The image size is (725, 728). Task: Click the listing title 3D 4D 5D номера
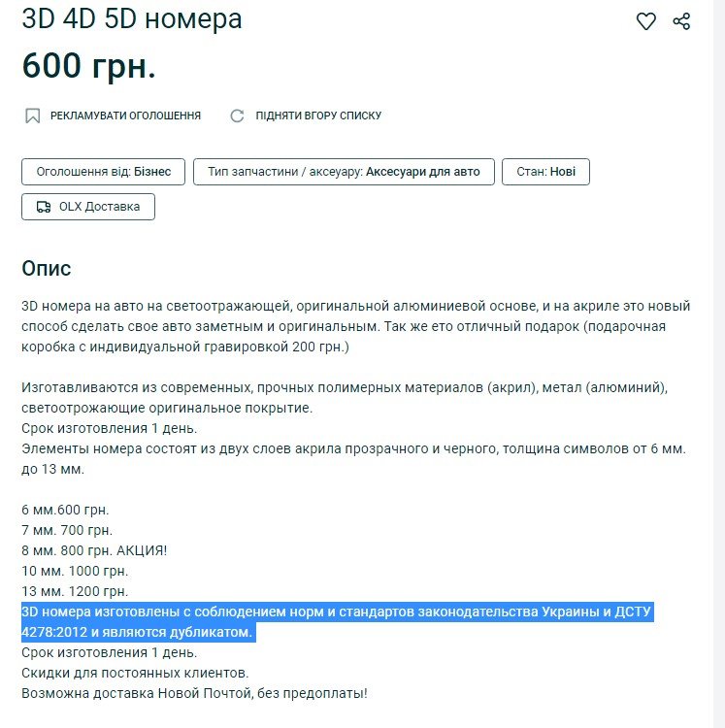coord(132,19)
